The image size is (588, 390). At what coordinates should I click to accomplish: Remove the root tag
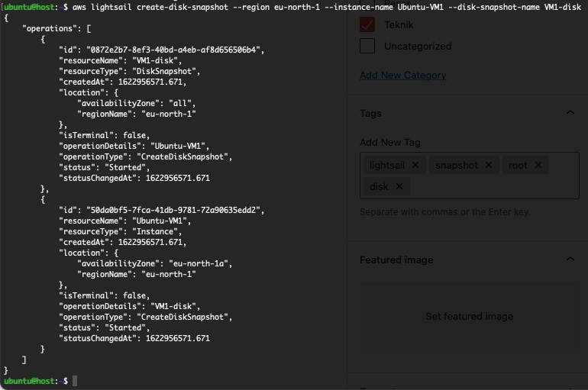(538, 165)
